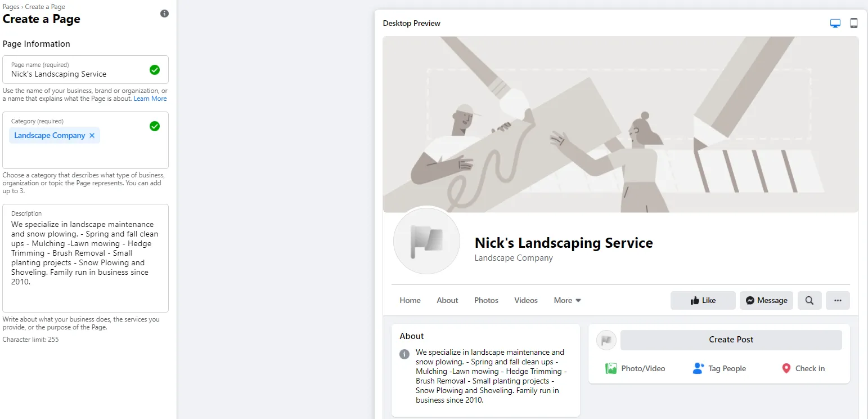Open the Learn More link

(x=150, y=99)
